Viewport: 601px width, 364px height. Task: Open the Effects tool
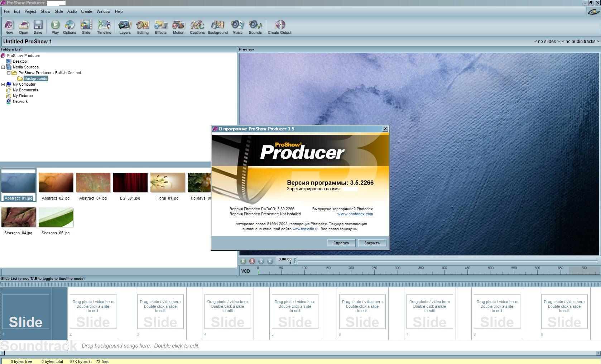pyautogui.click(x=160, y=27)
